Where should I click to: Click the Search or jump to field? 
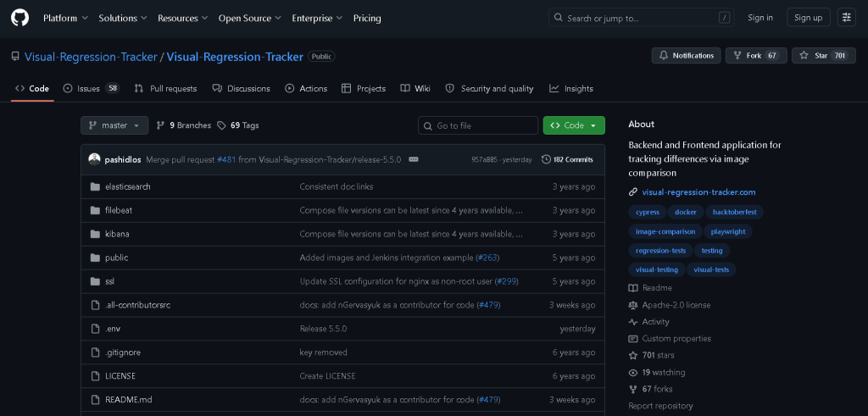tap(641, 18)
